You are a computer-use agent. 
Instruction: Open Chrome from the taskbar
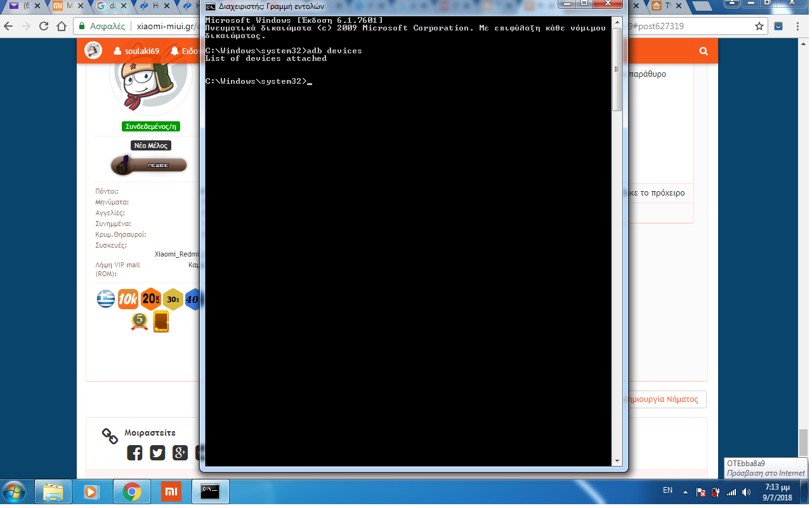coord(131,491)
